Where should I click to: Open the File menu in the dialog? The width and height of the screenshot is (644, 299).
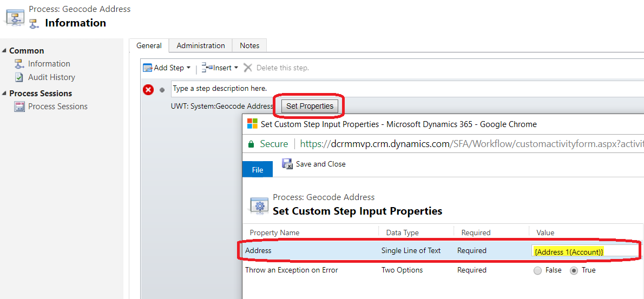coord(258,170)
